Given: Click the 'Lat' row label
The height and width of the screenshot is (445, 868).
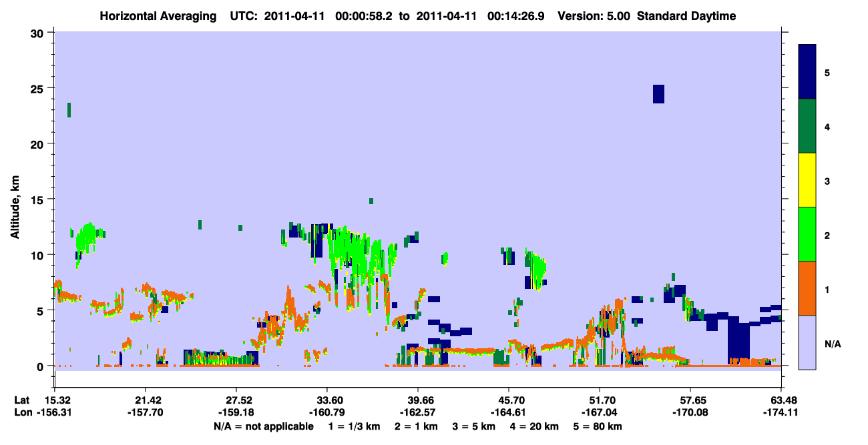Looking at the screenshot, I should point(22,400).
